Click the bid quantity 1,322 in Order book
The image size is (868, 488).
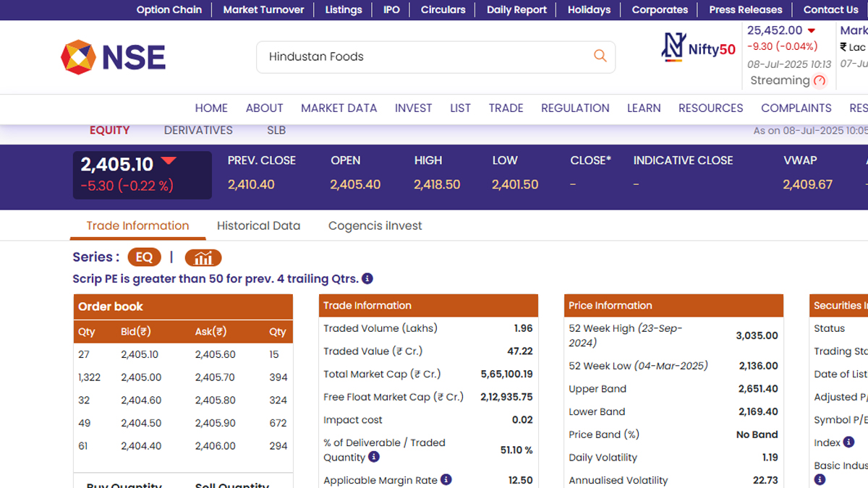coord(90,377)
